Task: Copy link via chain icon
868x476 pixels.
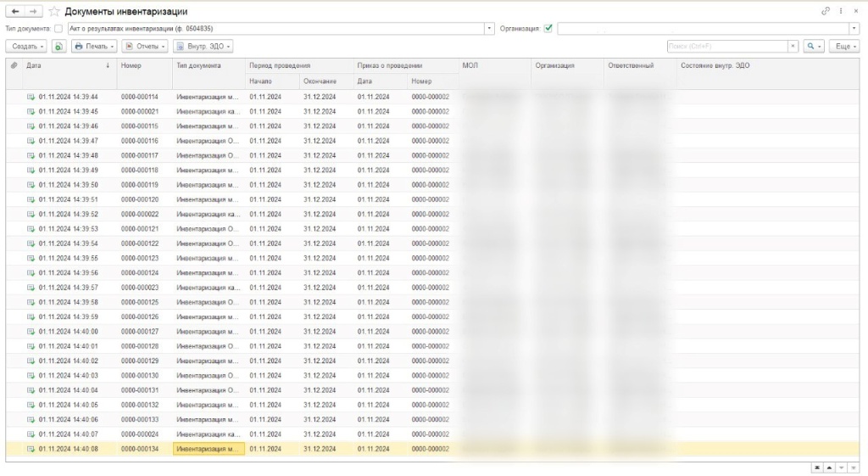Action: click(826, 11)
